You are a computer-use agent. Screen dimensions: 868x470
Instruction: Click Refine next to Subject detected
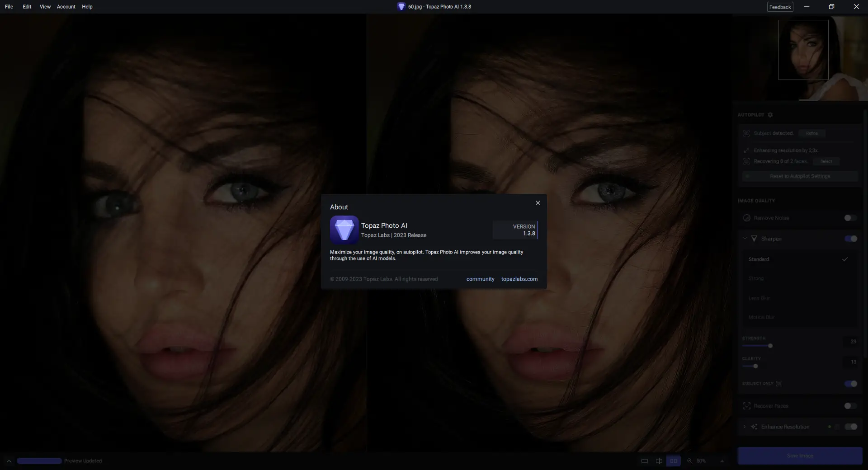[812, 133]
